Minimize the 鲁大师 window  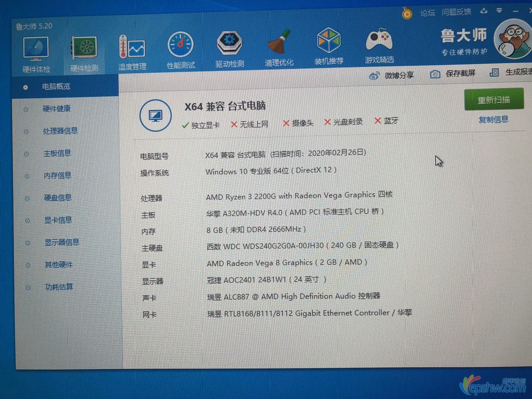coord(515,12)
